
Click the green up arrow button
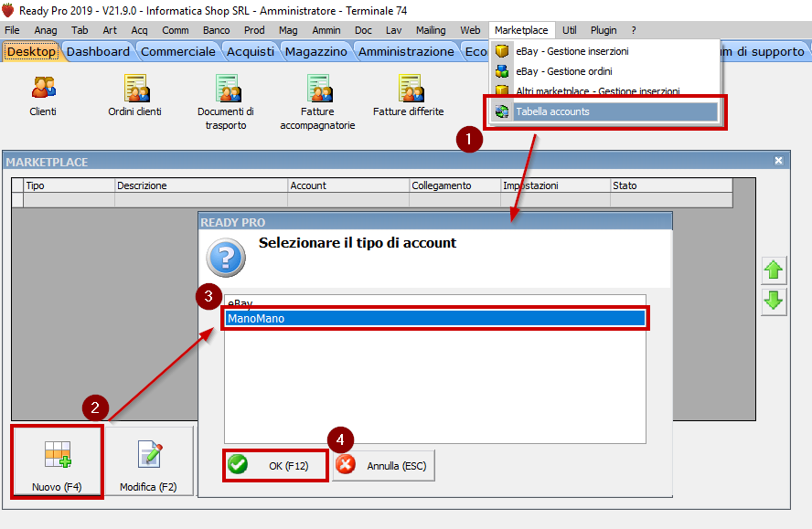coord(774,270)
